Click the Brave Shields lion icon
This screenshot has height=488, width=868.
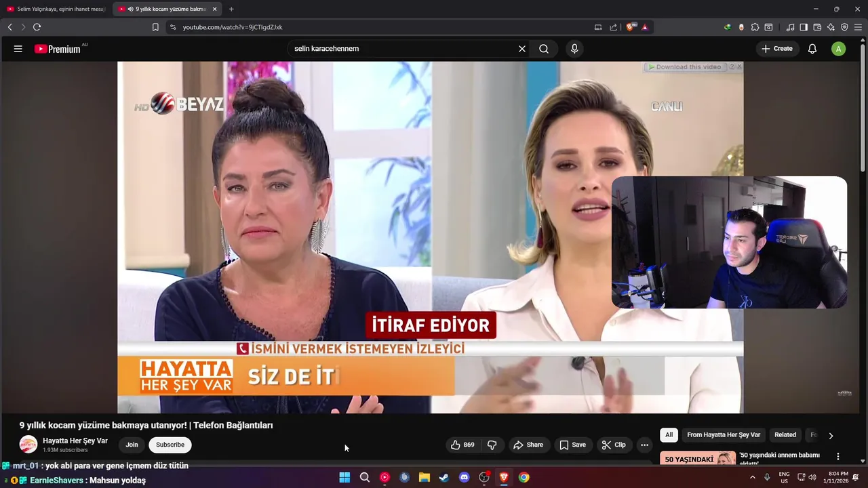click(631, 27)
